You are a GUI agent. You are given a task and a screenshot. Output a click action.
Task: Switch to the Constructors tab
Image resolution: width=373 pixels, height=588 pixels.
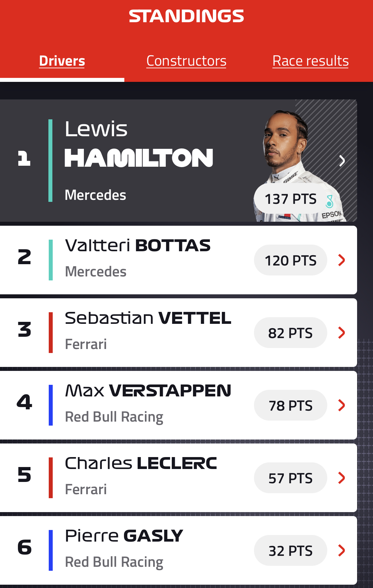click(x=186, y=61)
